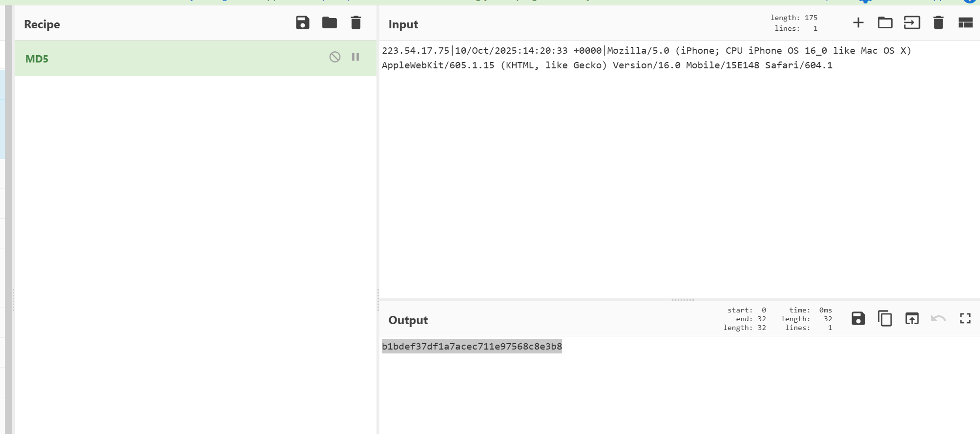Click inside the Input text area

(680, 169)
